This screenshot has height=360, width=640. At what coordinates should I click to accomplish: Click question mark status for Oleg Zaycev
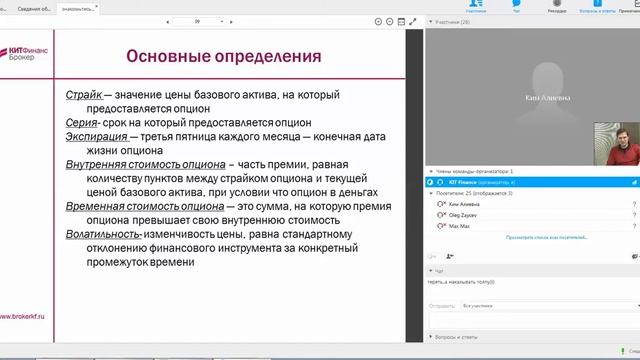click(634, 215)
